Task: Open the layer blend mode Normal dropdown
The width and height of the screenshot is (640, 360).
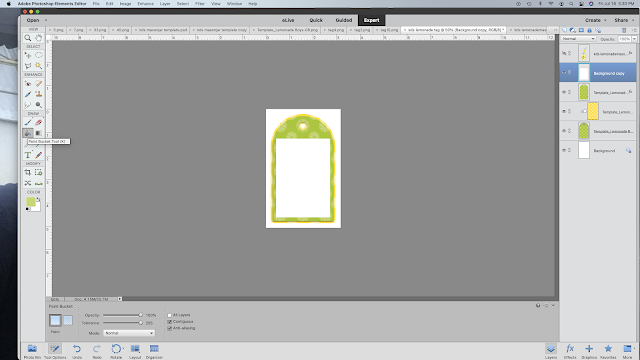Action: point(578,39)
